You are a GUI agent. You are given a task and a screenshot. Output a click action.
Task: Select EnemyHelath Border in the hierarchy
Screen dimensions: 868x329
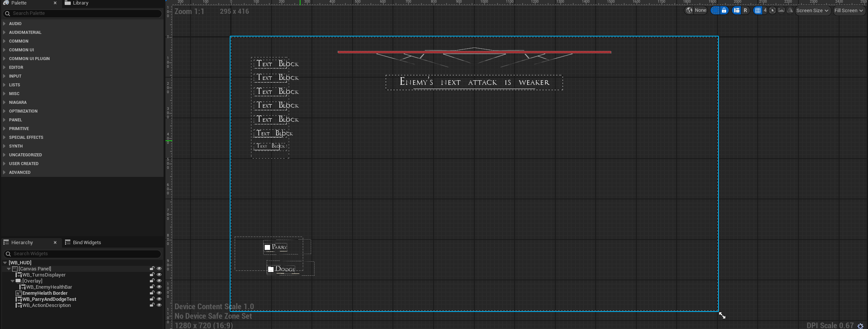pyautogui.click(x=45, y=293)
